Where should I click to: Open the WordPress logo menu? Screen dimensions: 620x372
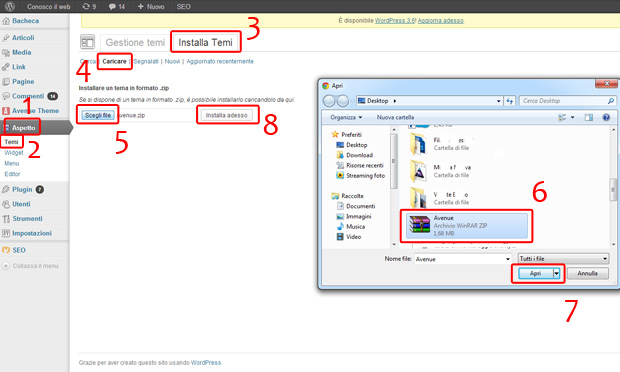pos(10,6)
